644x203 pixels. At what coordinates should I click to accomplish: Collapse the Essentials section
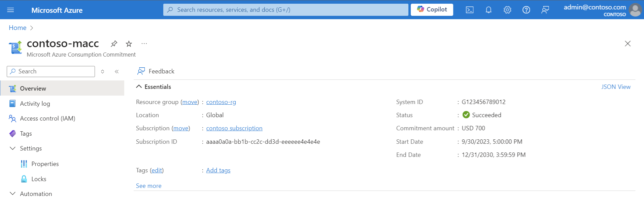click(x=139, y=87)
